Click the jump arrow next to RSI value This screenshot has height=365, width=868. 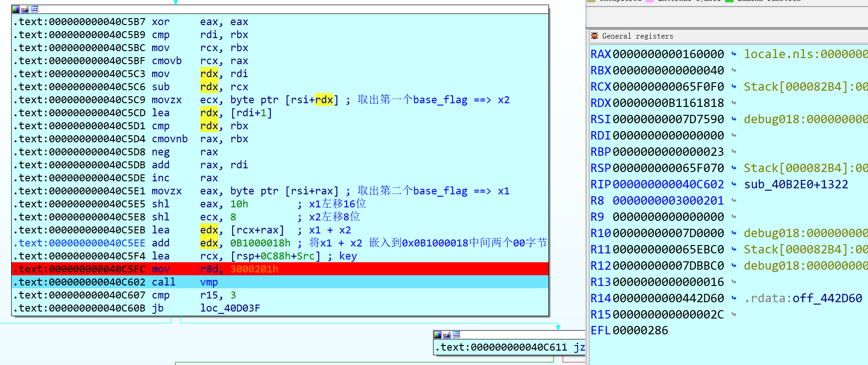734,119
